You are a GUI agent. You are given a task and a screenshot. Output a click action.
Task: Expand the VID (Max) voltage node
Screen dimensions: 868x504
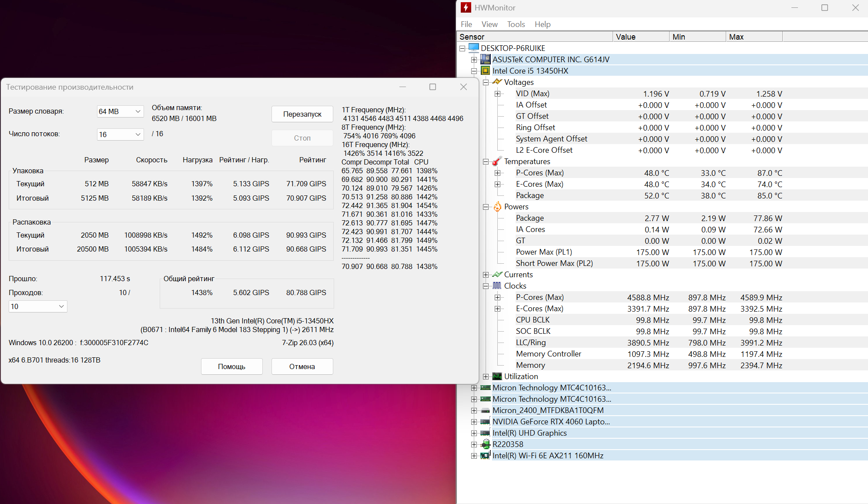pyautogui.click(x=497, y=93)
